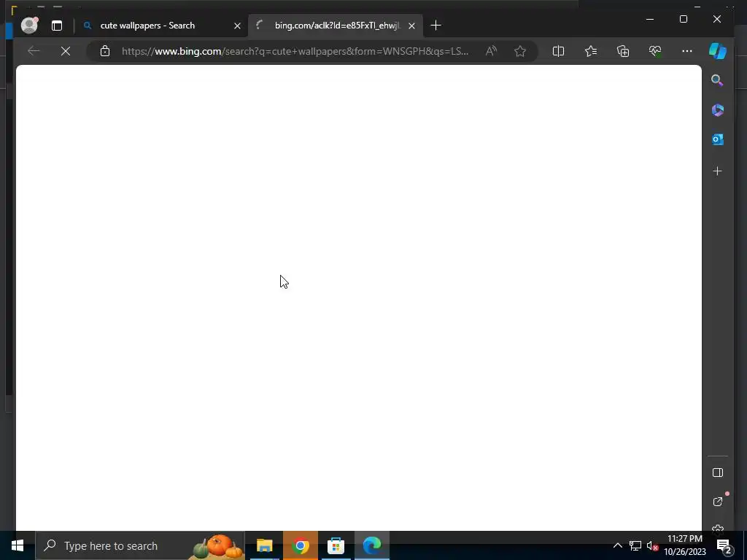Launch Google Chrome from taskbar
The image size is (747, 560).
click(300, 545)
